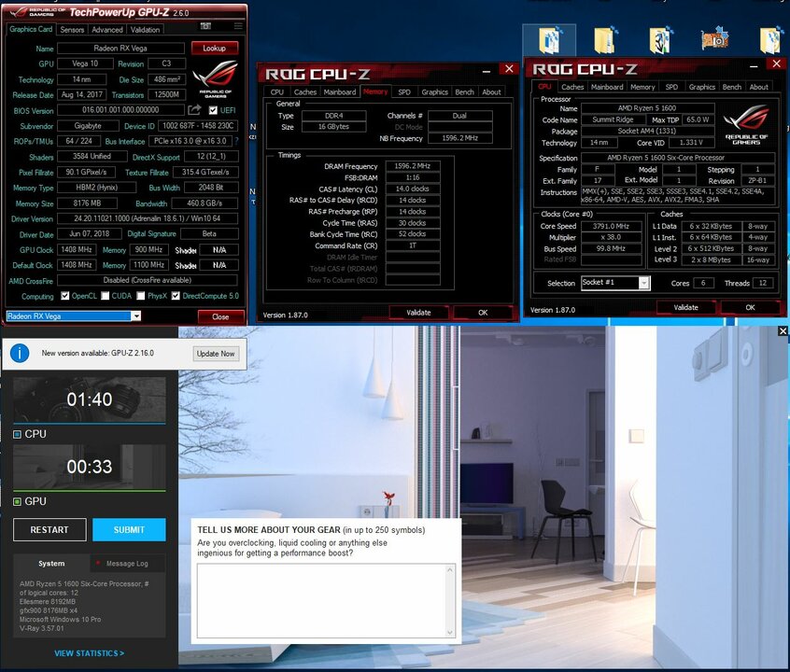Click the Driver Version field '24.20.11021.1000'
This screenshot has width=790, height=672.
tap(148, 218)
